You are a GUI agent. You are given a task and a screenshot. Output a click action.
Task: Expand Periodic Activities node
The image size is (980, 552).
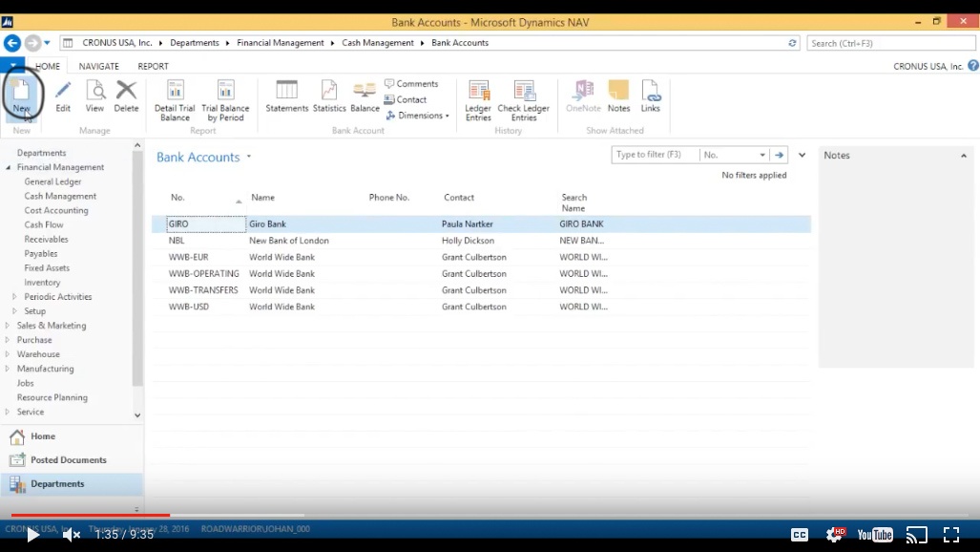click(14, 297)
